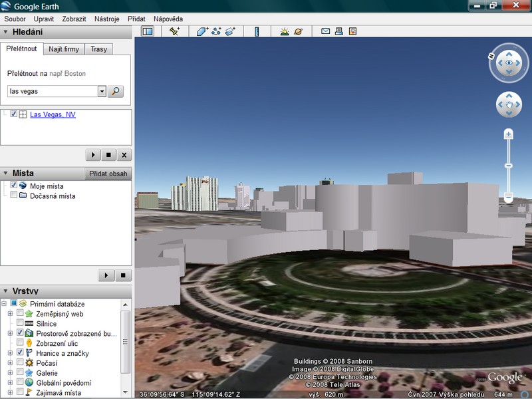Image resolution: width=532 pixels, height=399 pixels.
Task: Show sunlight across the landscape icon
Action: coord(285,31)
